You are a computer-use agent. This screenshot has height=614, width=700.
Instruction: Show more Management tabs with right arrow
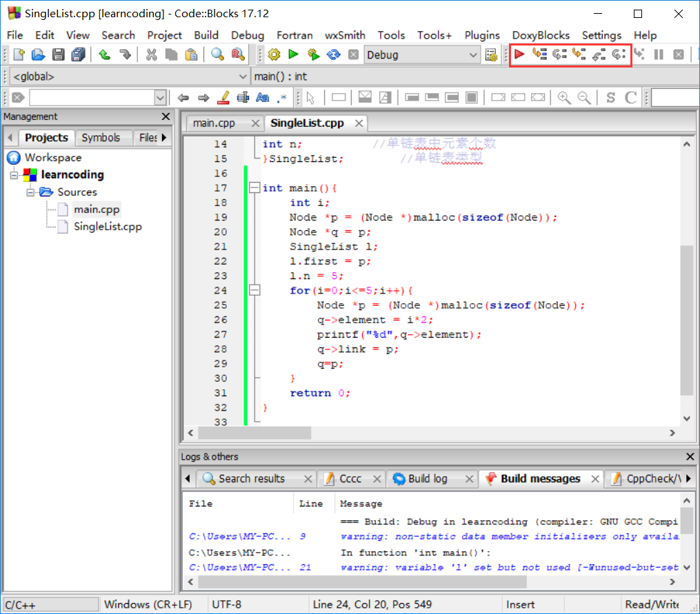click(x=164, y=137)
